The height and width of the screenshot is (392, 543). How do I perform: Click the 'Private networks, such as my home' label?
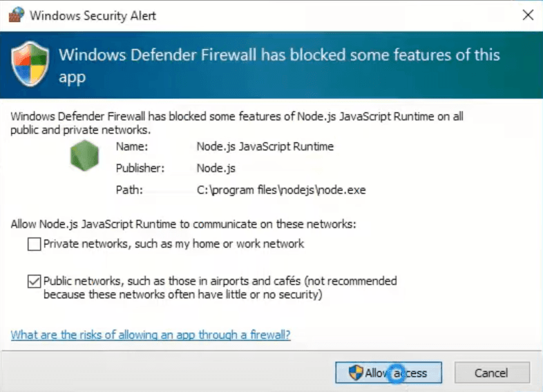tap(173, 244)
